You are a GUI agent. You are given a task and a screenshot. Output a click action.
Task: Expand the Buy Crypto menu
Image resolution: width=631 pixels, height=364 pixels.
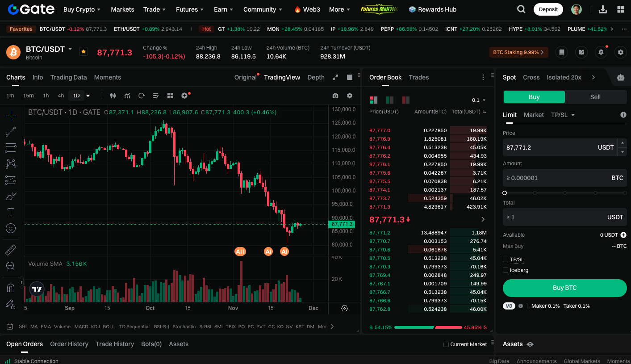[x=82, y=9]
